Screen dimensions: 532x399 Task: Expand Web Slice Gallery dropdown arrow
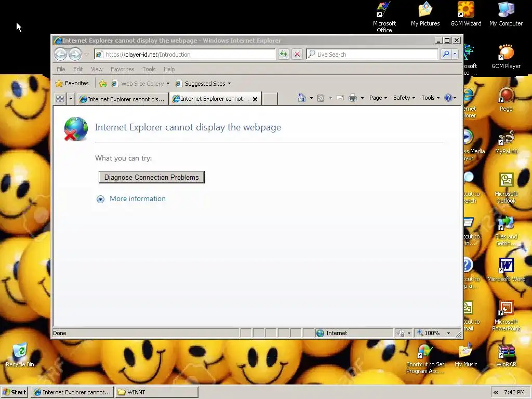(x=168, y=84)
